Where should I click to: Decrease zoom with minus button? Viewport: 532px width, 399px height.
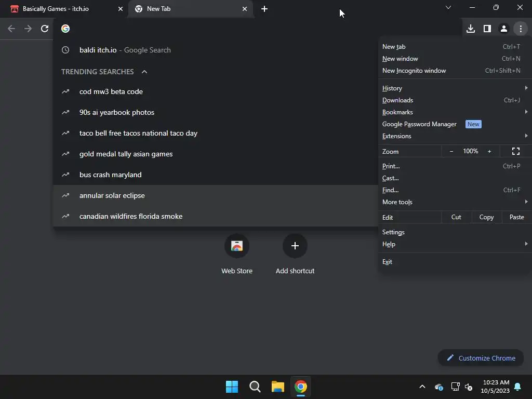point(451,151)
